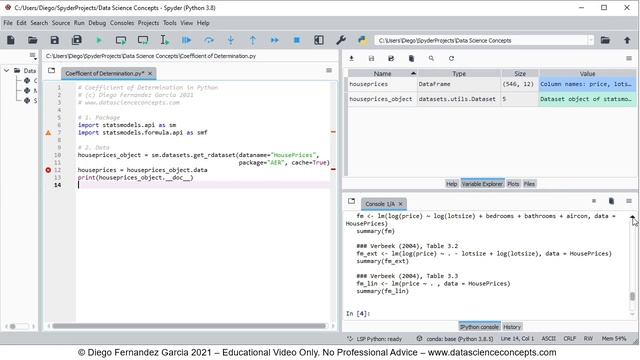
Task: Switch to the Files tab
Action: coord(529,184)
